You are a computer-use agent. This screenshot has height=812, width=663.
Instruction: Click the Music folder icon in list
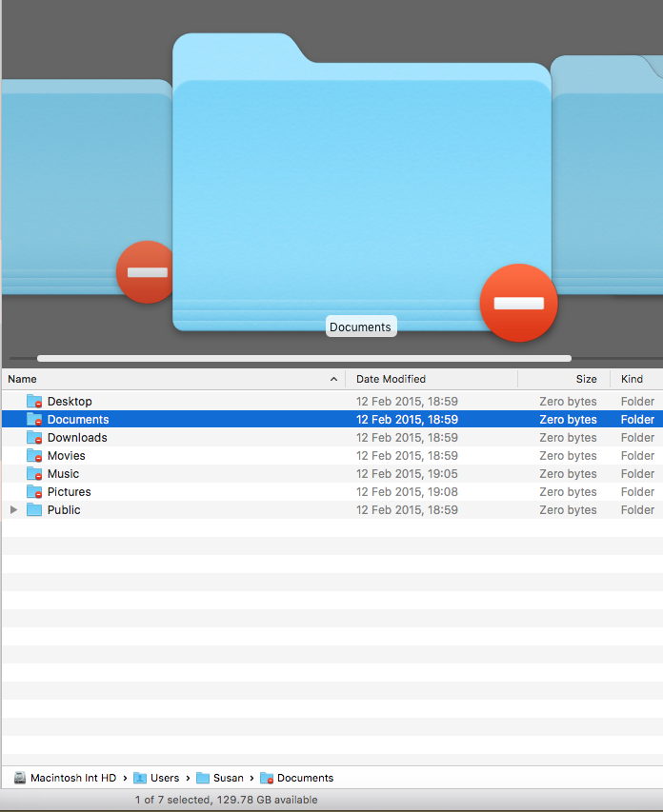click(34, 474)
